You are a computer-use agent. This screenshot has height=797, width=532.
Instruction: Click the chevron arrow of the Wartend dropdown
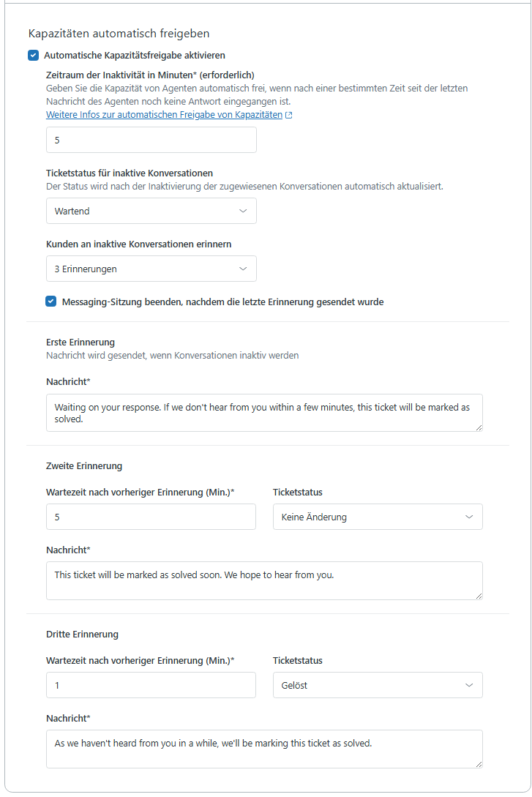click(243, 211)
